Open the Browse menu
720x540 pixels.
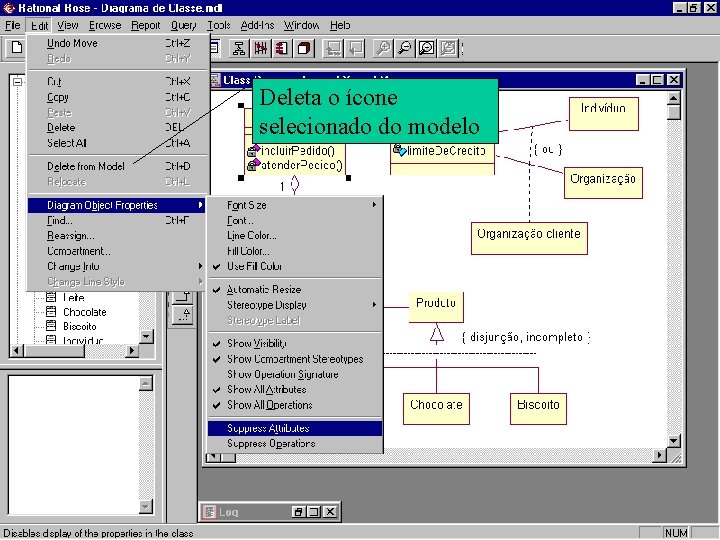(105, 25)
